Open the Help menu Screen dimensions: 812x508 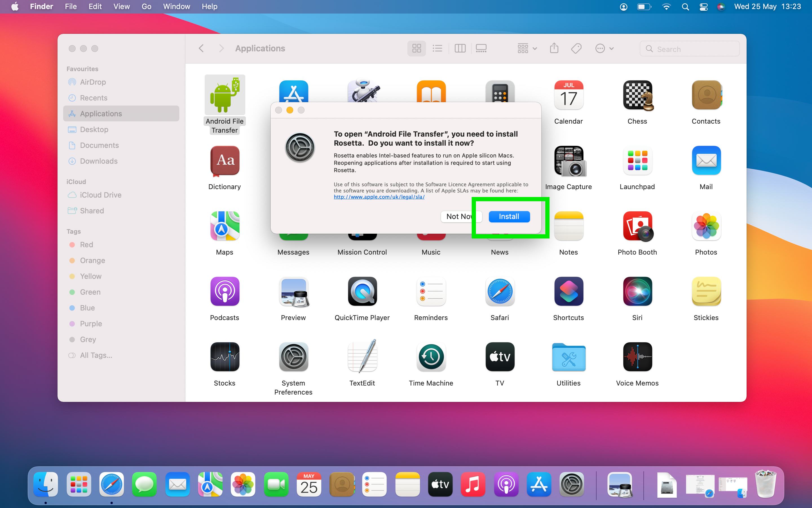point(209,6)
